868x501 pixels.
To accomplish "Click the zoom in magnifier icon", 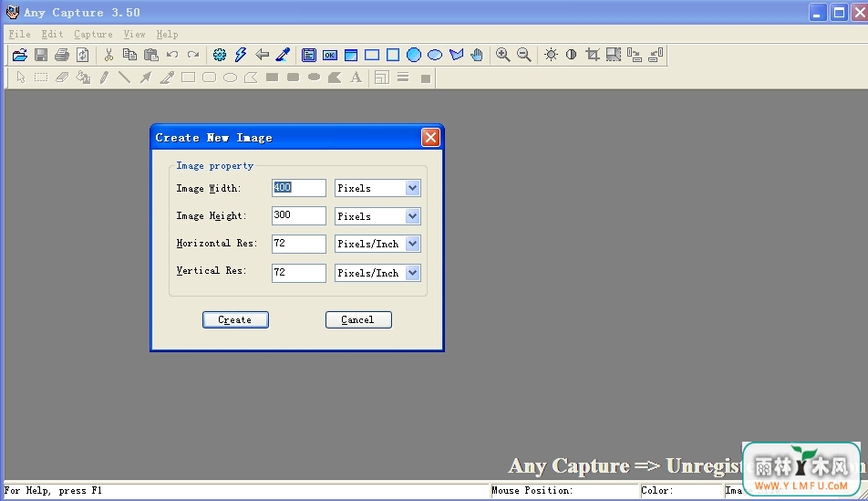I will (x=502, y=55).
